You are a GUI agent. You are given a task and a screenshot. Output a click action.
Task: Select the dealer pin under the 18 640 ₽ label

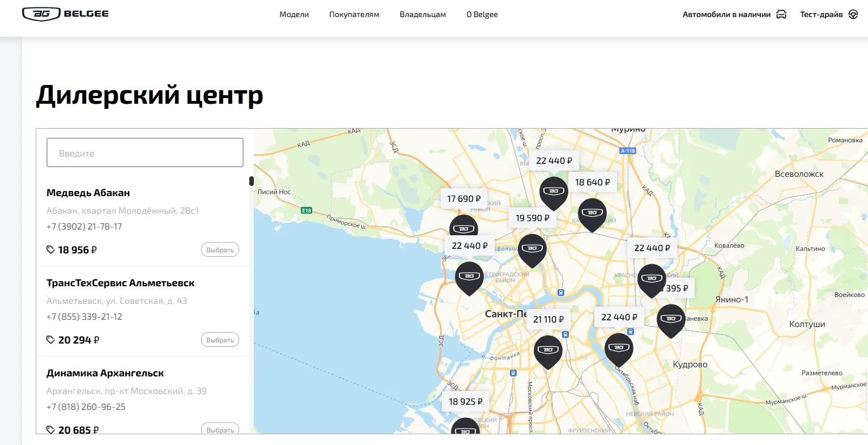(592, 215)
